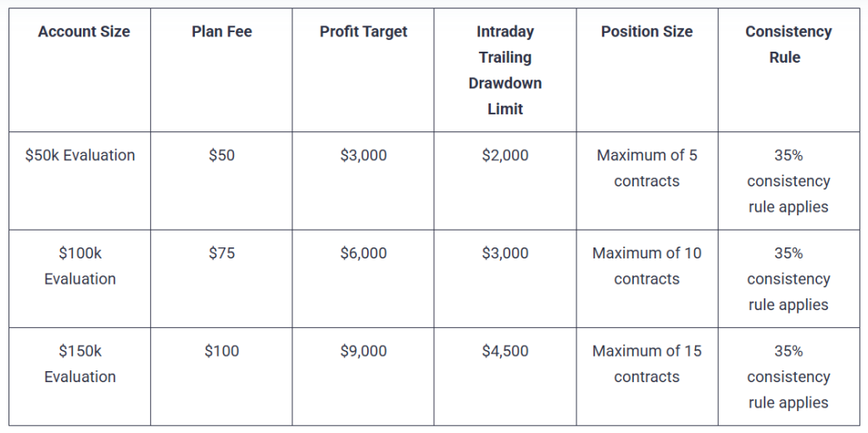This screenshot has width=868, height=433.
Task: Click the Plan Fee column header
Action: [x=221, y=31]
